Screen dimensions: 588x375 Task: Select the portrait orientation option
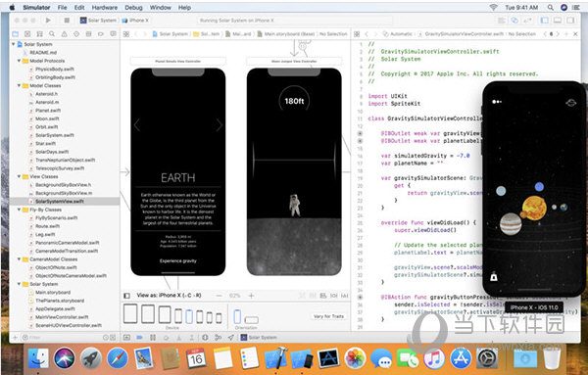tap(237, 316)
